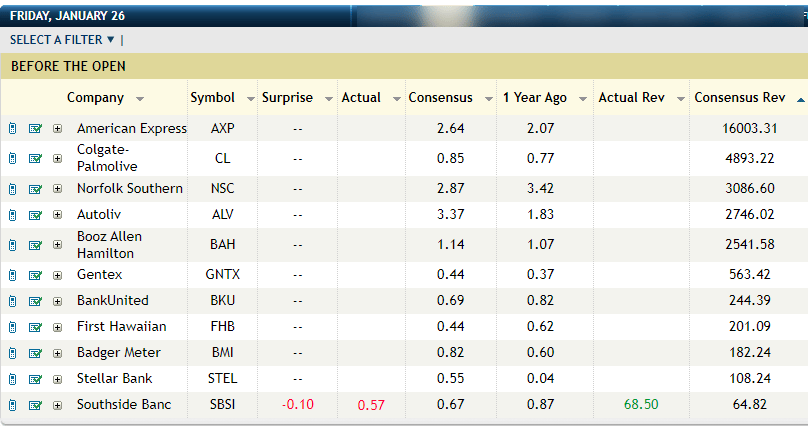Expand the Gentex row details
808x426 pixels.
tap(57, 276)
